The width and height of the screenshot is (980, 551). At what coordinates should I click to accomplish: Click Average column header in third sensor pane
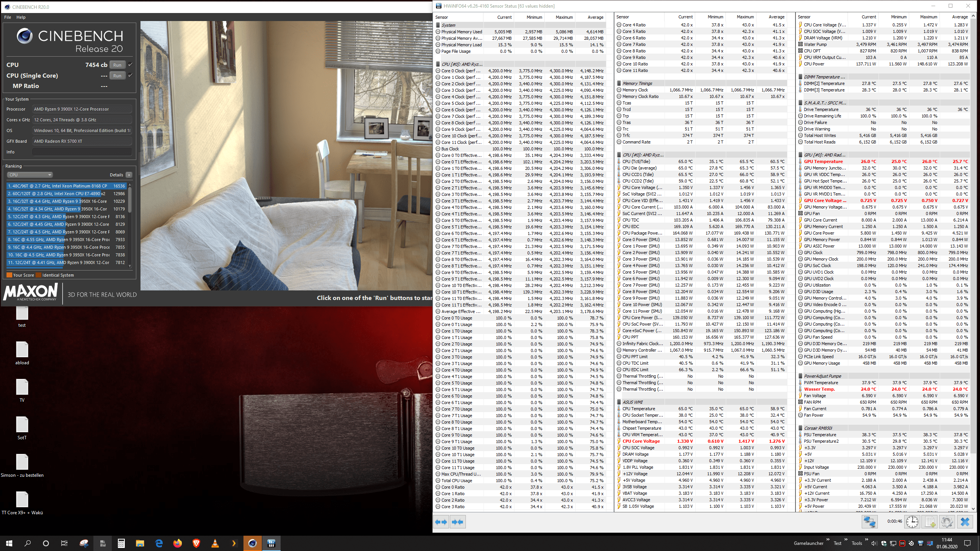[954, 17]
